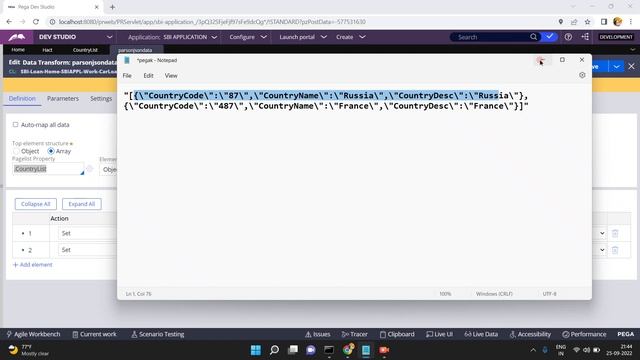Open Notepad settings gear icon
Screen dimensions: 640x360
(x=582, y=75)
